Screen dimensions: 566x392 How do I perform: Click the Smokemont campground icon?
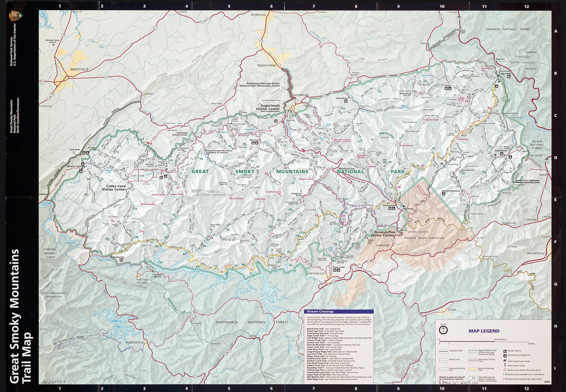pyautogui.click(x=394, y=208)
